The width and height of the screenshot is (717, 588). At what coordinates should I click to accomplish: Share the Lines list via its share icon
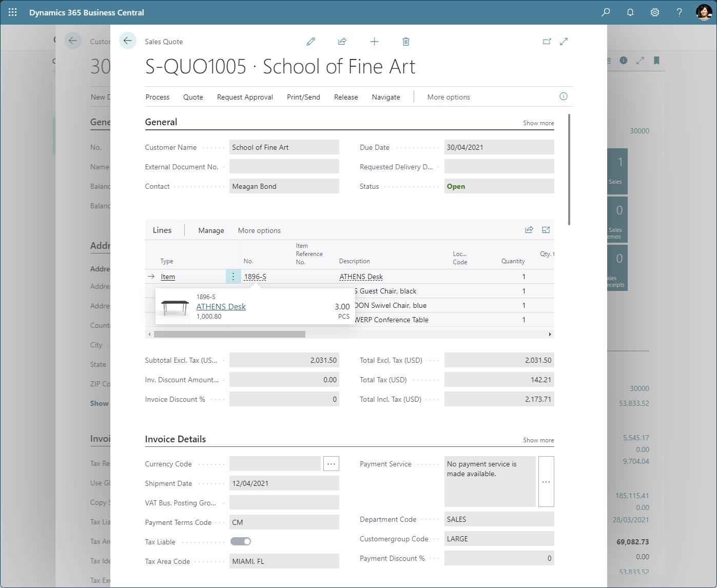click(x=529, y=229)
